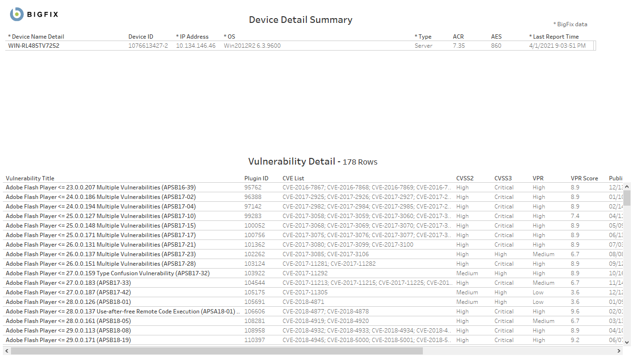Click up arrow of vertical scrollbar

pos(627,186)
